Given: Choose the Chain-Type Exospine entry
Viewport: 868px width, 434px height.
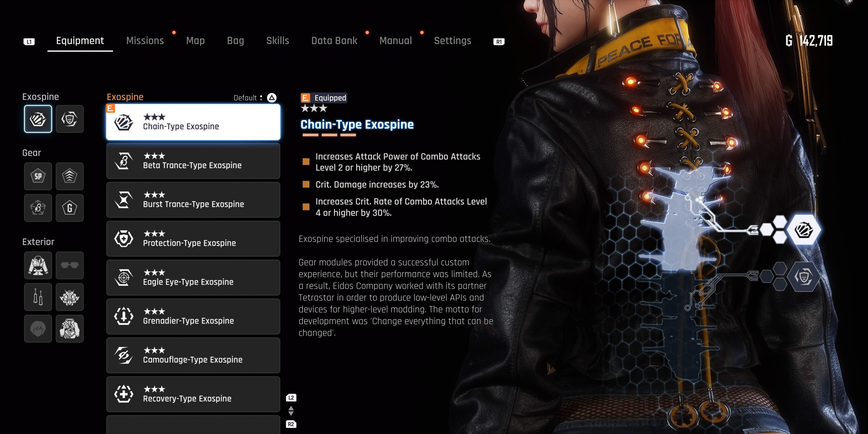Looking at the screenshot, I should 193,122.
